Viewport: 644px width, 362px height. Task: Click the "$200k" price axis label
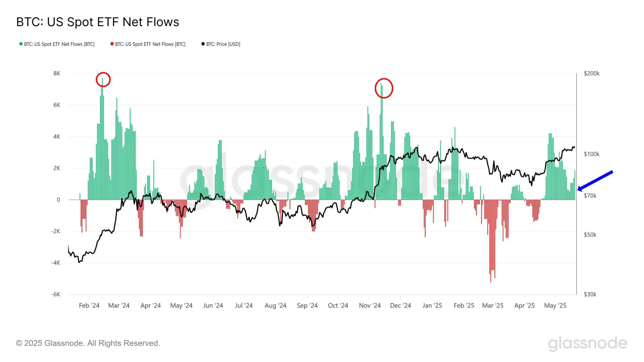tap(591, 73)
